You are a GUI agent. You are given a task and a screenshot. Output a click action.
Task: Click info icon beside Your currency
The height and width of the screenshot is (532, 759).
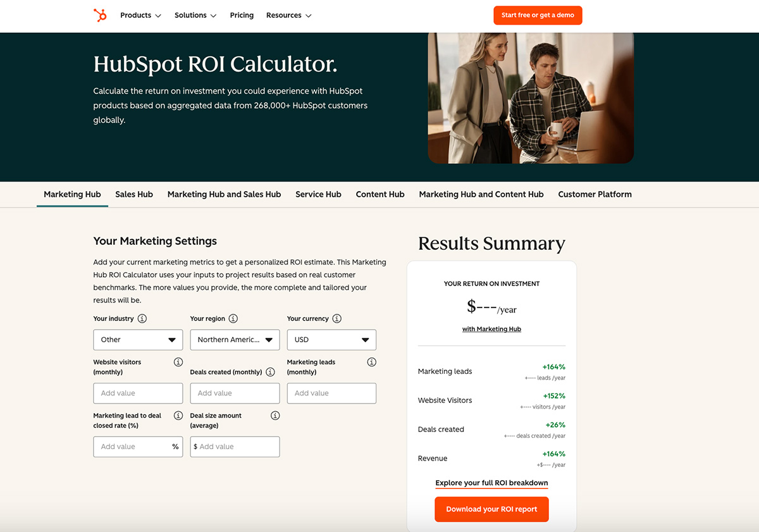point(337,319)
